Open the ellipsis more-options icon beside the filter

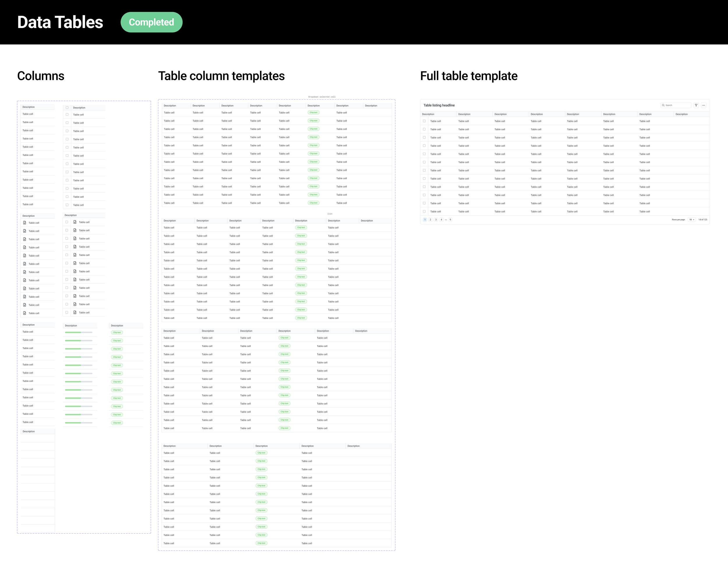click(x=704, y=105)
